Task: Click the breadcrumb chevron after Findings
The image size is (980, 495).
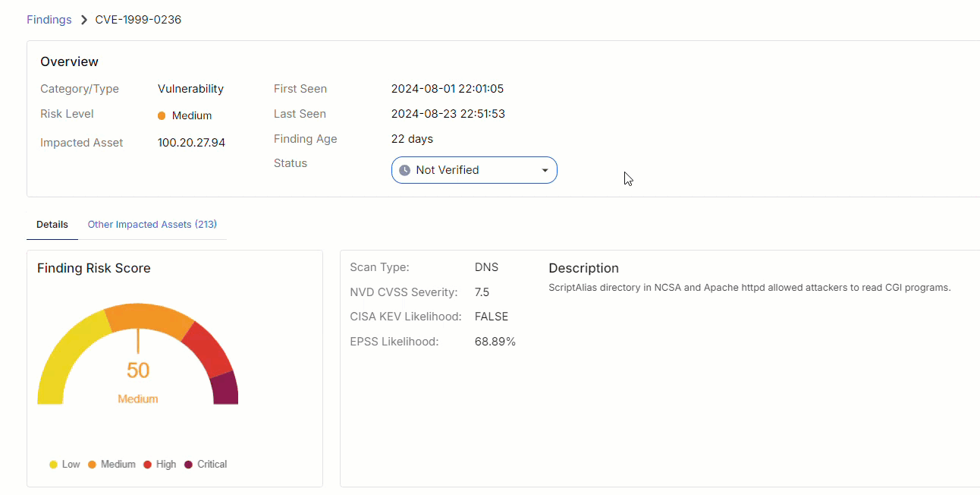Action: [84, 20]
